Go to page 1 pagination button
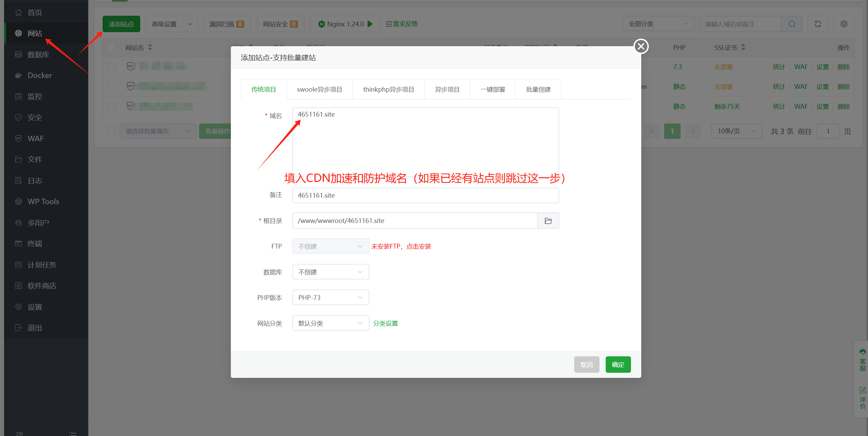 pyautogui.click(x=672, y=131)
